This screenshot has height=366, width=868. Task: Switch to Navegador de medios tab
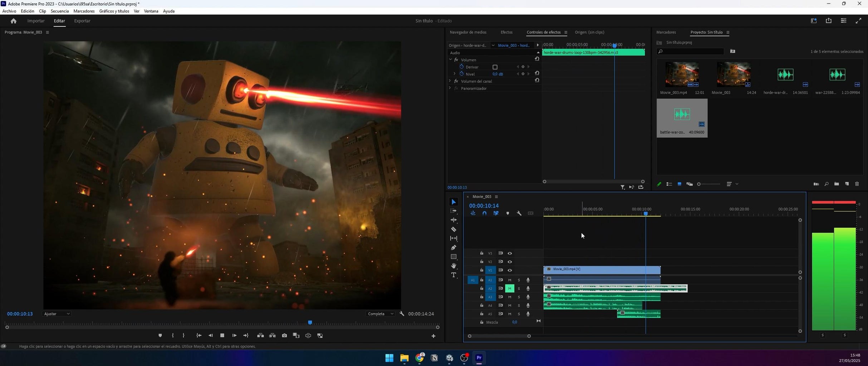[468, 32]
